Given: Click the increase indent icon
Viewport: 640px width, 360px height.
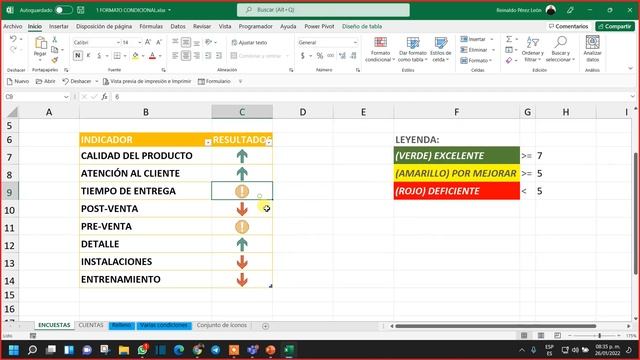Looking at the screenshot, I should tap(219, 56).
